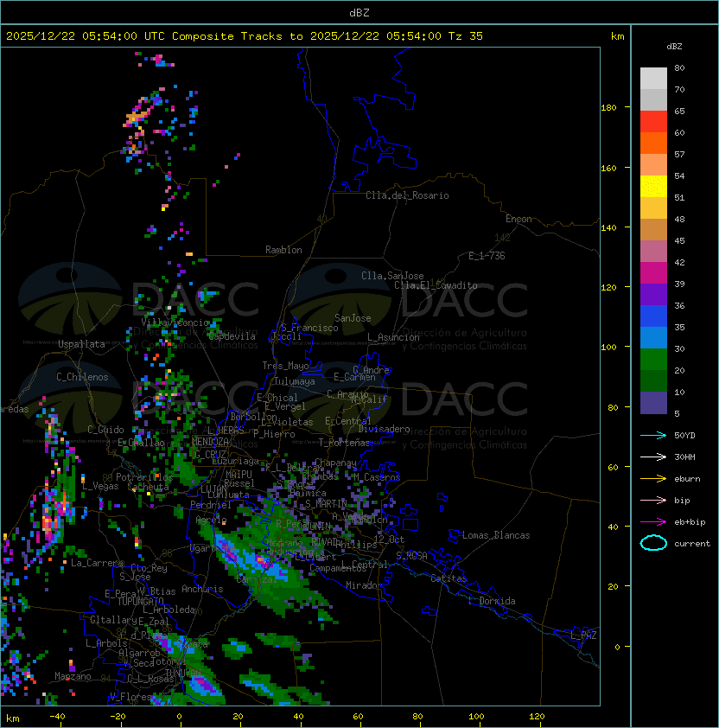Select the red 65–60 dBZ swatch
The height and width of the screenshot is (728, 719).
click(x=653, y=122)
